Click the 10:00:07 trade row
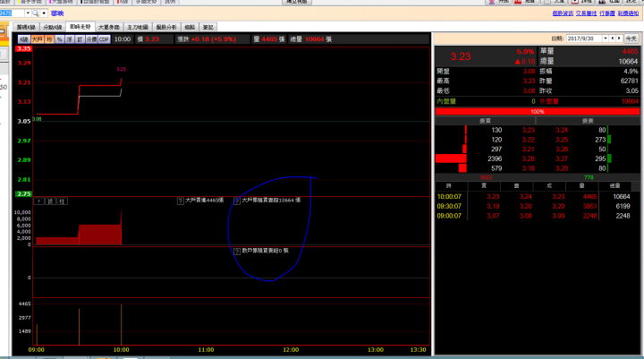The image size is (644, 359). (538, 197)
